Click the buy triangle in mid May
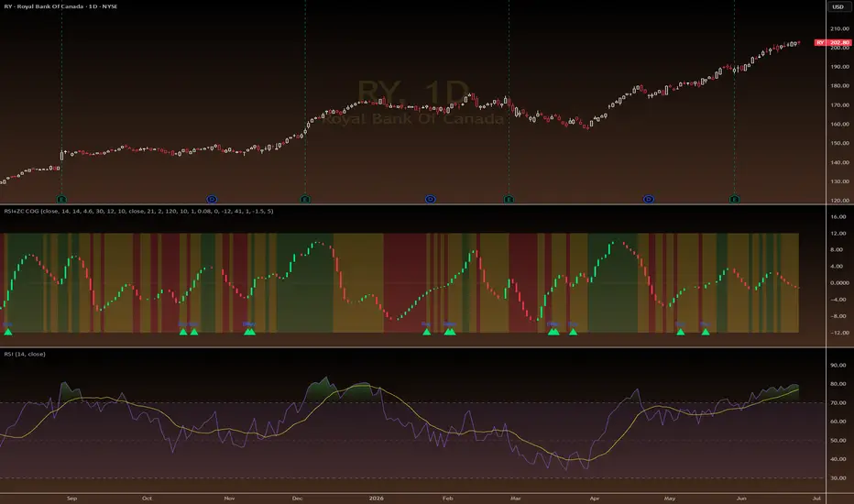 [706, 332]
